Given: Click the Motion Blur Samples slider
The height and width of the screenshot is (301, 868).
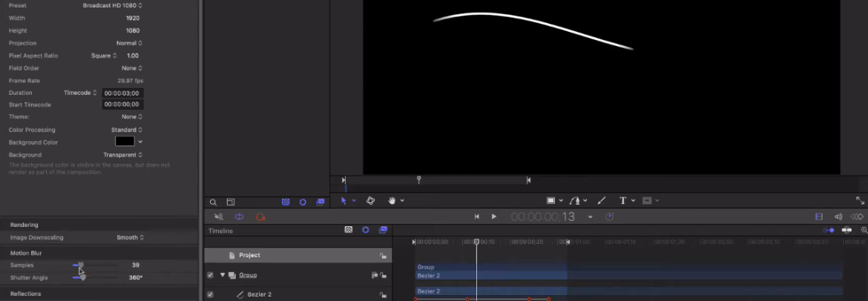Looking at the screenshot, I should click(x=95, y=265).
